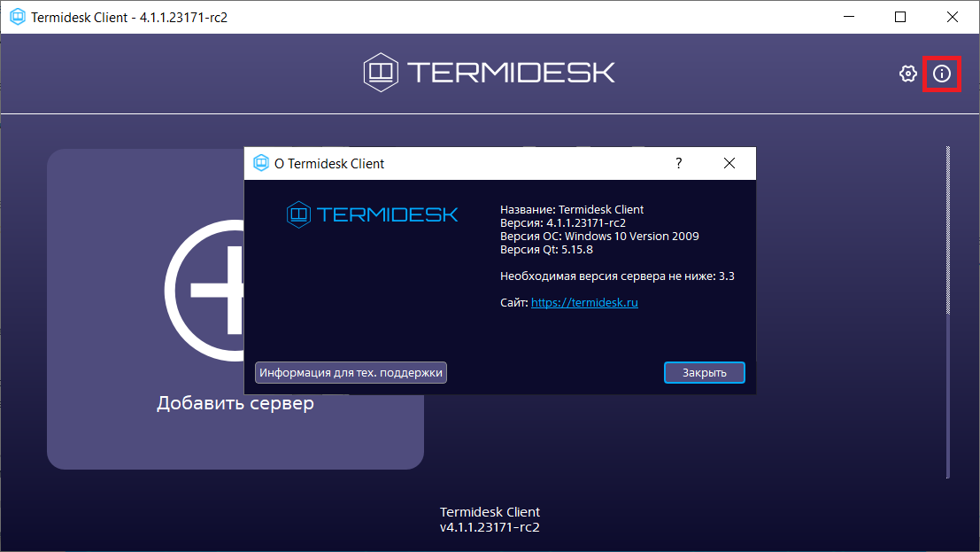Click the footer text v4.1.1.23171-rc2
The height and width of the screenshot is (552, 980).
[490, 527]
